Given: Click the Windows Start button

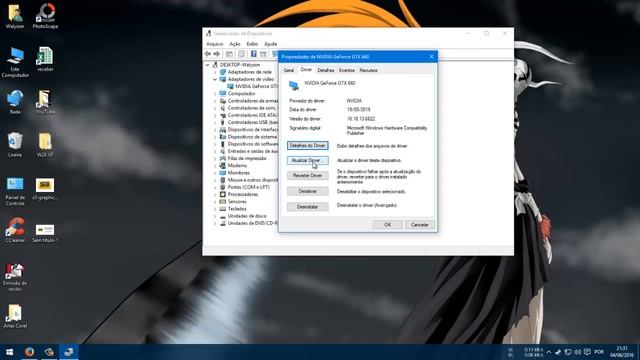Looking at the screenshot, I should (9, 352).
